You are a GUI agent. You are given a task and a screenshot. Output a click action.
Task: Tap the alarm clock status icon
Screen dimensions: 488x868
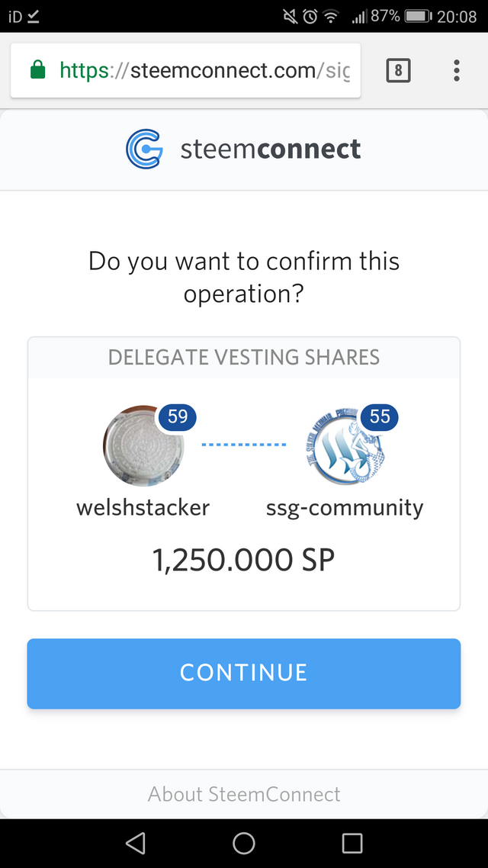point(310,16)
